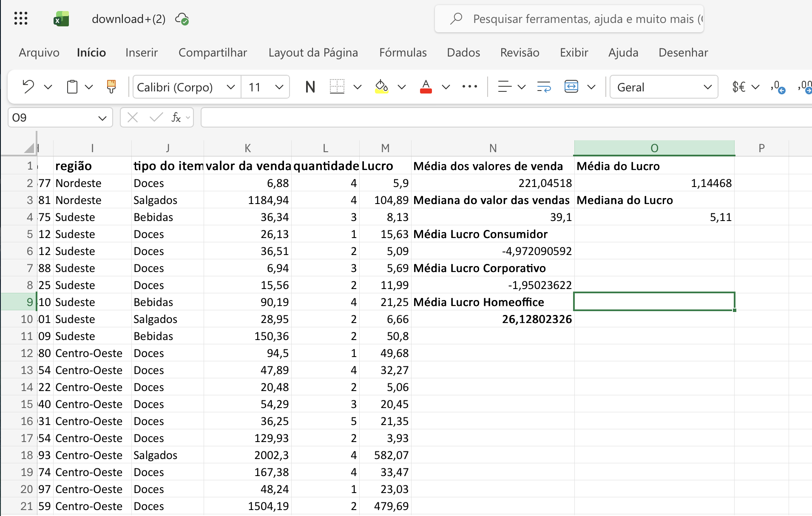812x516 pixels.
Task: Toggle bold formatting with the N button
Action: coord(310,87)
